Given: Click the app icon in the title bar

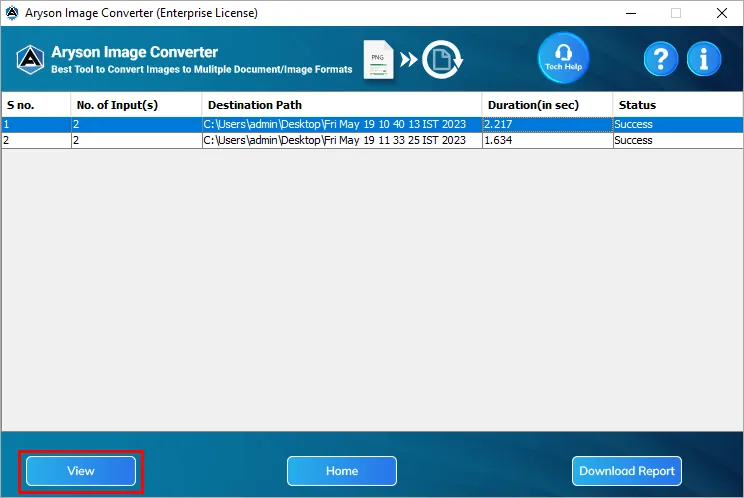Looking at the screenshot, I should coord(12,13).
